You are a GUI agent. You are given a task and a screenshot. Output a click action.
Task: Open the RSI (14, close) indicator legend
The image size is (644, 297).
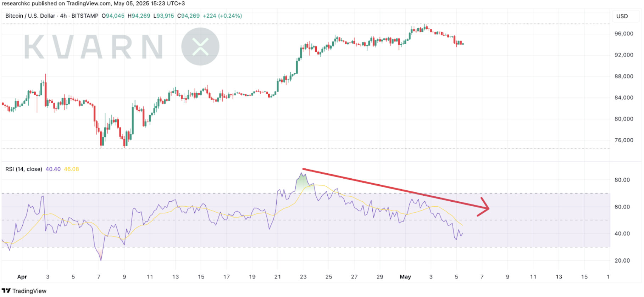(24, 169)
